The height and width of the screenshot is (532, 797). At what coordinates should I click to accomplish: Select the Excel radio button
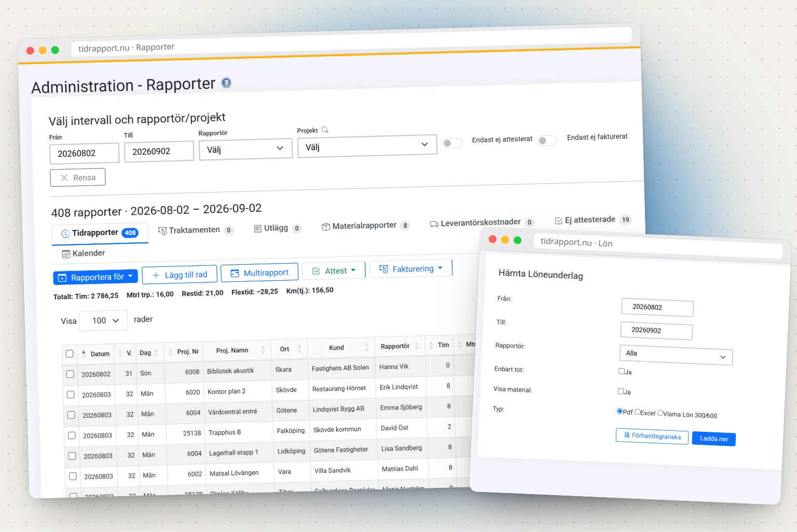click(638, 412)
